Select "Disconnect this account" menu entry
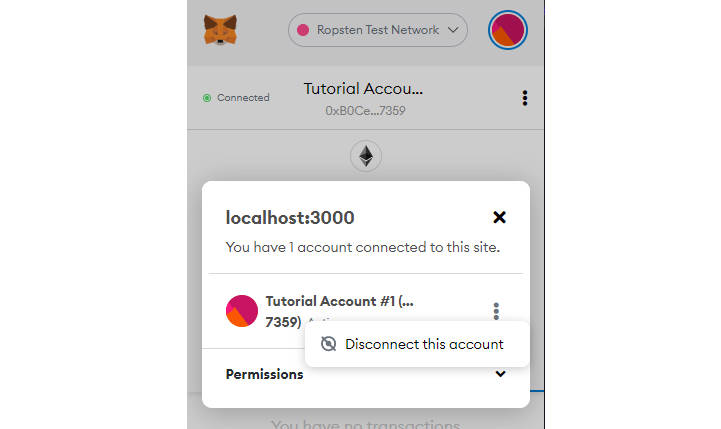Image resolution: width=721 pixels, height=429 pixels. [x=423, y=344]
